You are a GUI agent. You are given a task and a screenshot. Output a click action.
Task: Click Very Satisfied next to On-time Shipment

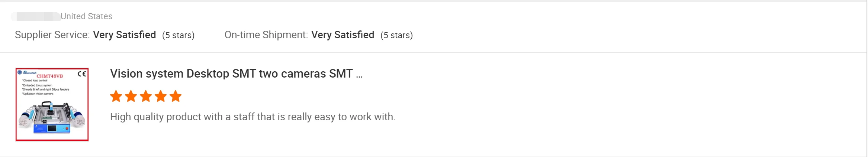[x=343, y=35]
